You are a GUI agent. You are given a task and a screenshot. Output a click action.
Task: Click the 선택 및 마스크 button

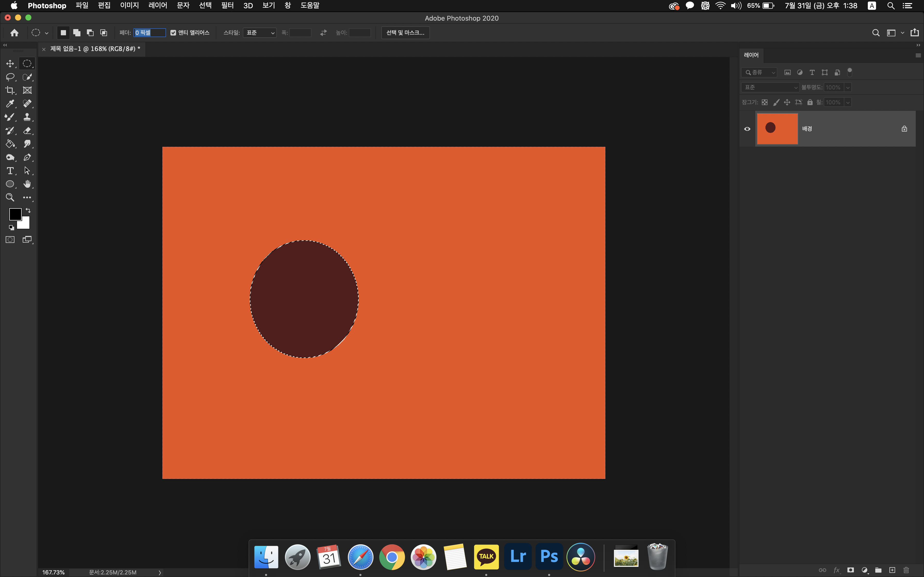tap(405, 33)
